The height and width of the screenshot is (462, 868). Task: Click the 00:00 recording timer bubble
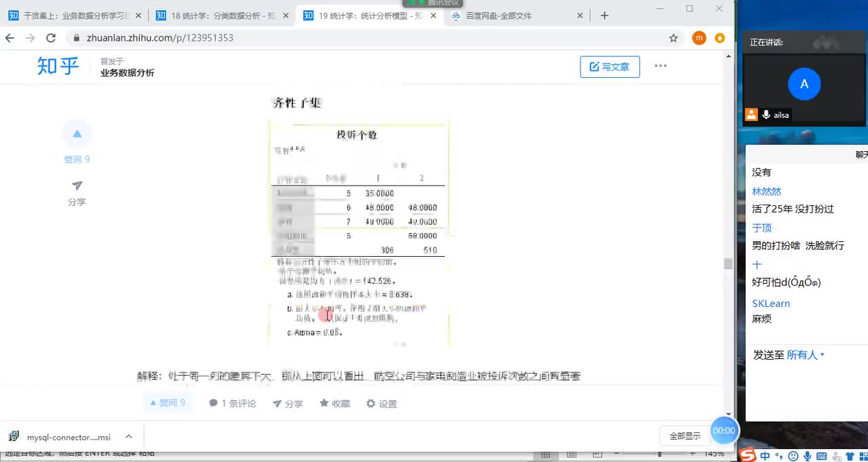[x=724, y=430]
